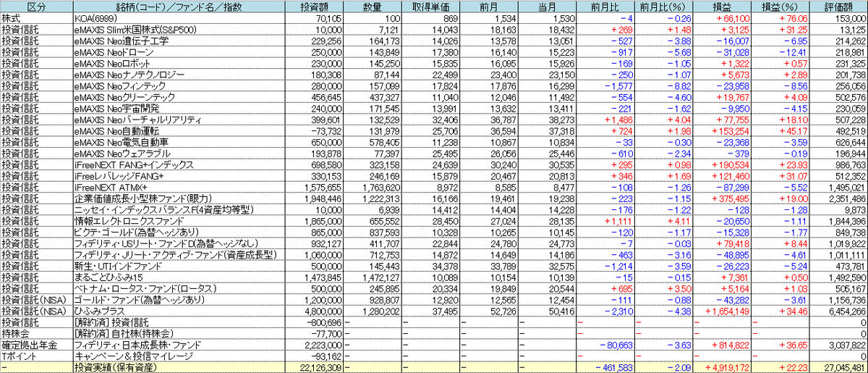Viewport: 868px width, 373px height.
Task: Click the total 投資額 value 22,126,309
Action: 313,367
